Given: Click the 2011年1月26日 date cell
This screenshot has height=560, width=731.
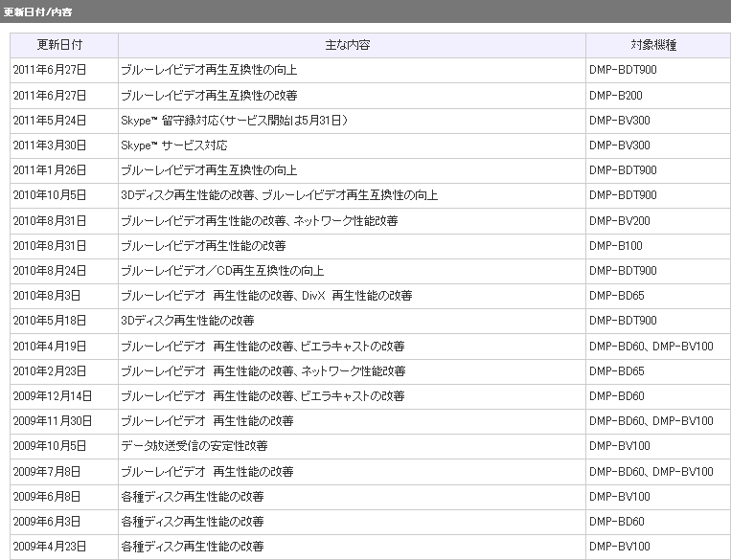Looking at the screenshot, I should 64,170.
